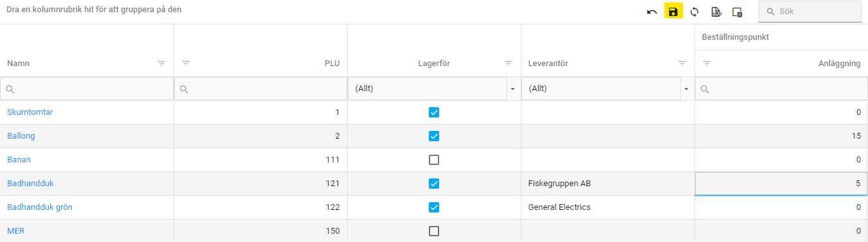The width and height of the screenshot is (868, 242).
Task: Open the PLU column filter icon
Action: coord(186,64)
